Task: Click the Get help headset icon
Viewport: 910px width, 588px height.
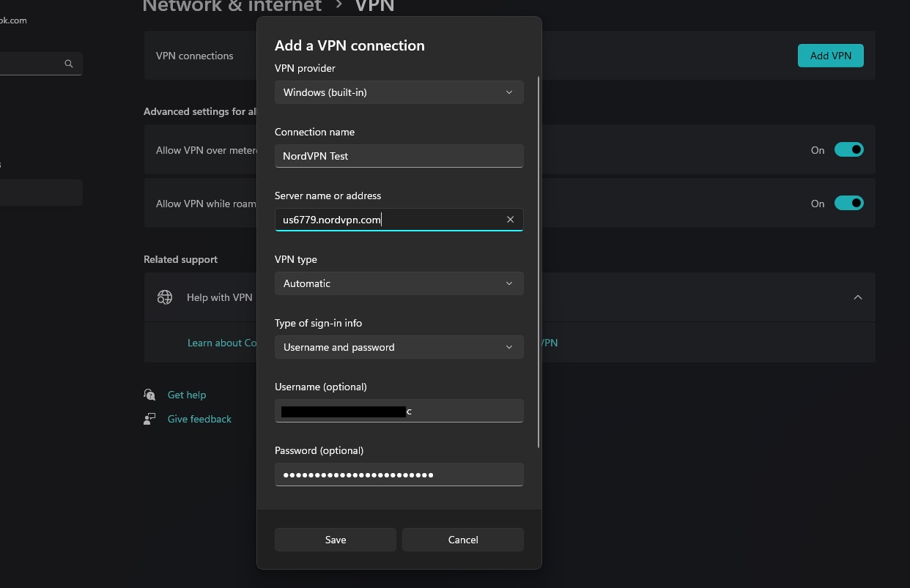Action: 150,395
